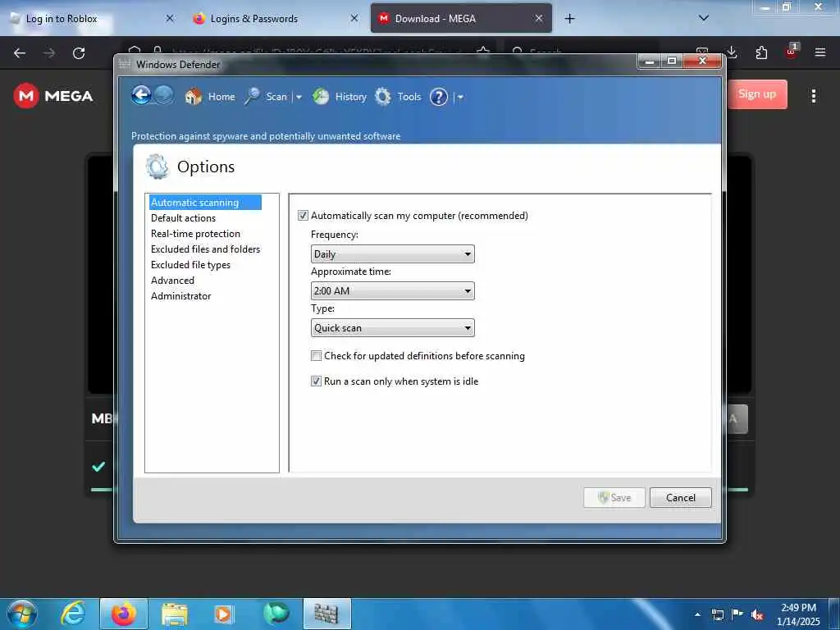Image resolution: width=840 pixels, height=630 pixels.
Task: Click the green round taskbar icon
Action: tap(276, 614)
